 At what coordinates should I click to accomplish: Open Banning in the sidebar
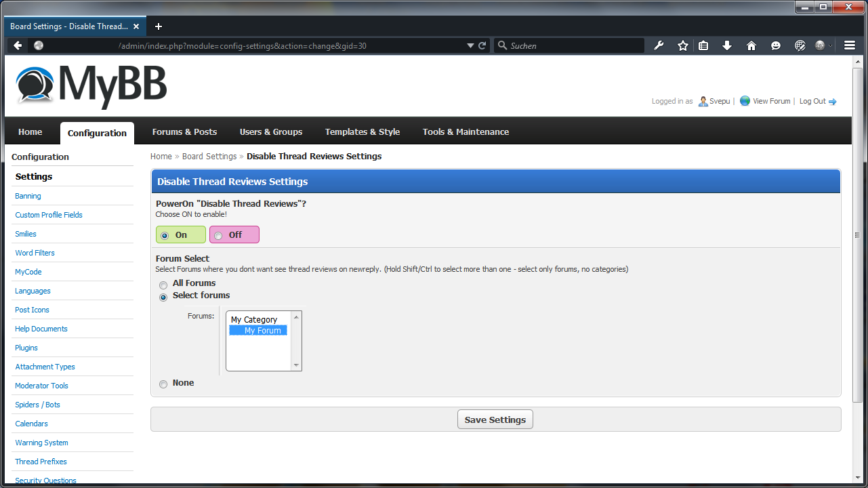click(28, 196)
